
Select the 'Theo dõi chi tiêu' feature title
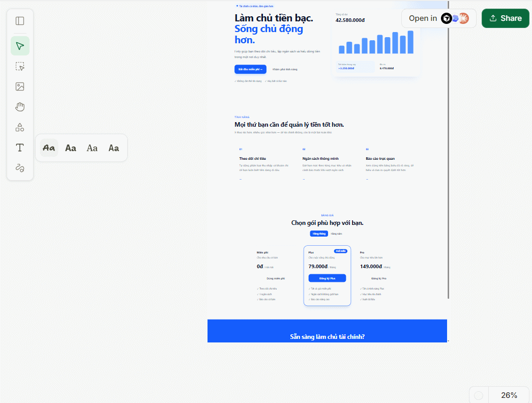tap(252, 159)
